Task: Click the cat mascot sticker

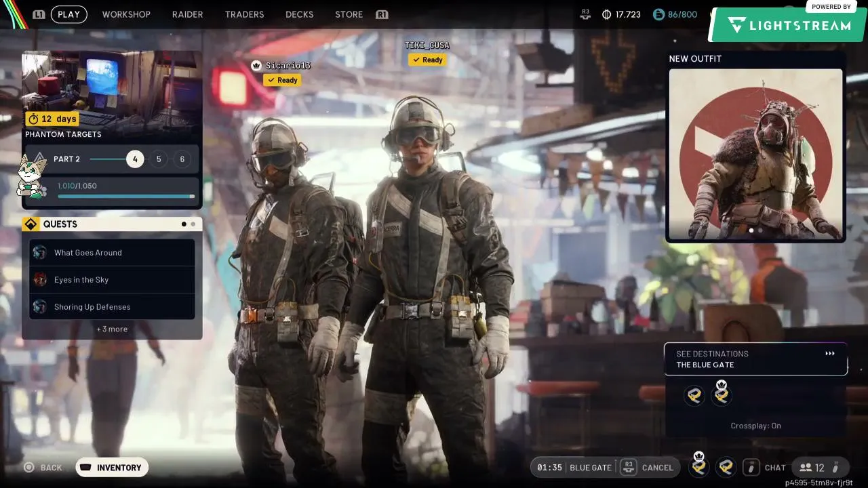Action: pyautogui.click(x=31, y=176)
